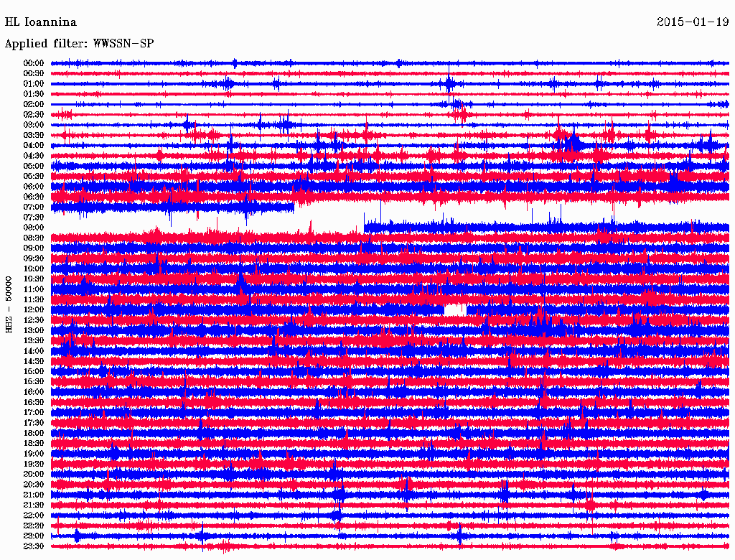Select the 11:30 time label

[x=34, y=299]
